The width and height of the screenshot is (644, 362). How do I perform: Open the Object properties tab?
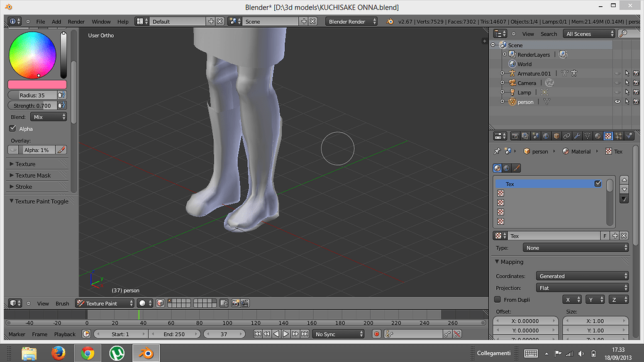(556, 136)
